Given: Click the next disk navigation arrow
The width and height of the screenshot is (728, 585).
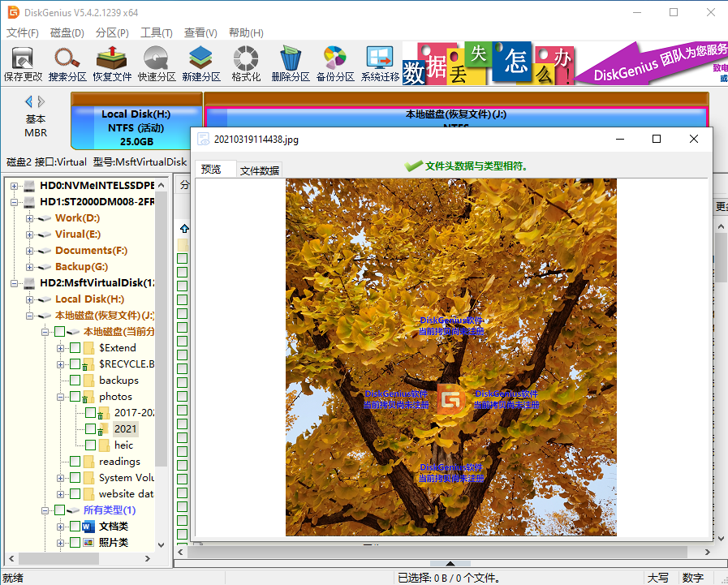Looking at the screenshot, I should click(41, 101).
